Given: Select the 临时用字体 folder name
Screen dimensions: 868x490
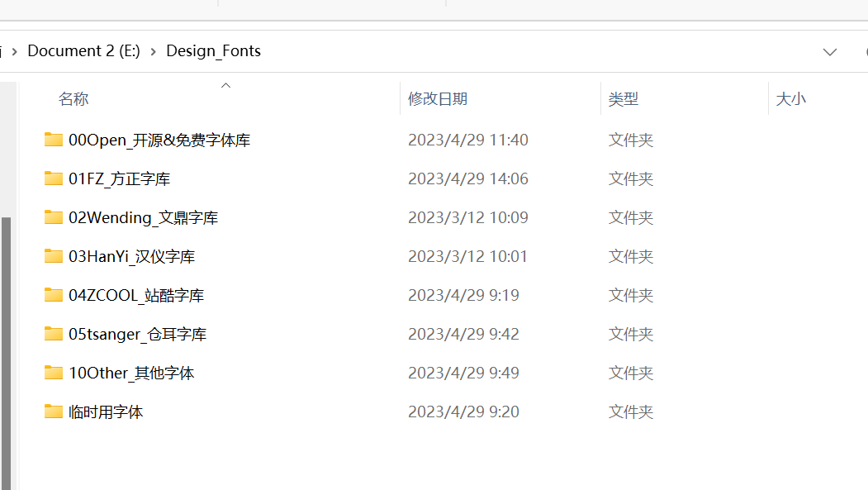Looking at the screenshot, I should (106, 412).
